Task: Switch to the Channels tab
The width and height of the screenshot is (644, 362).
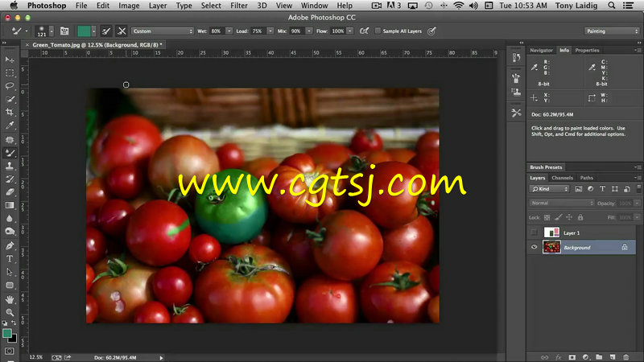Action: pos(562,178)
